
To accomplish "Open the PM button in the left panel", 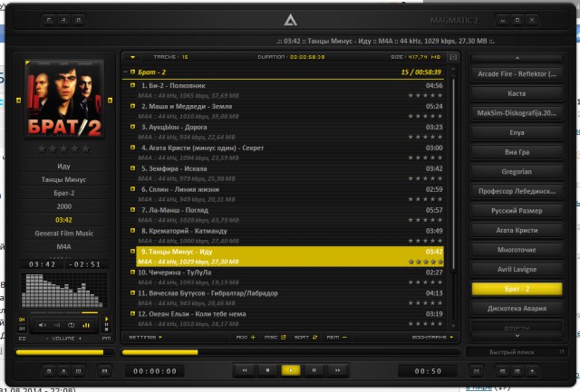I will point(106,339).
